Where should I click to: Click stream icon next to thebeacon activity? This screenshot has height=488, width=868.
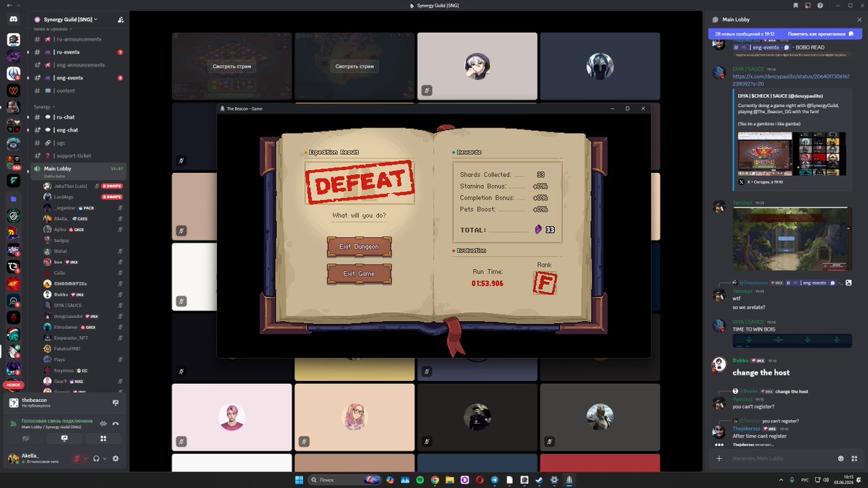tap(116, 402)
